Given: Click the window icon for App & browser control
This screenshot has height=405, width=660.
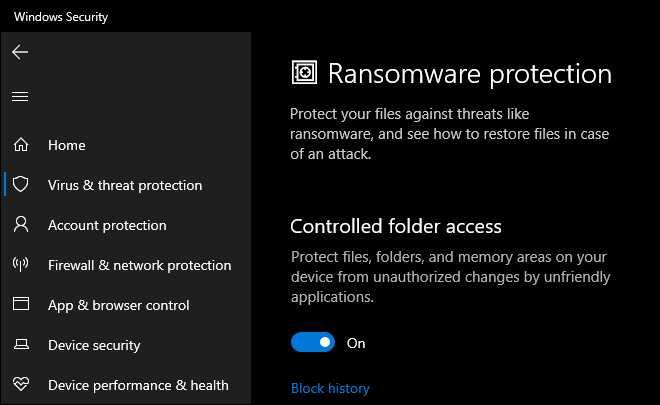Looking at the screenshot, I should click(x=21, y=304).
